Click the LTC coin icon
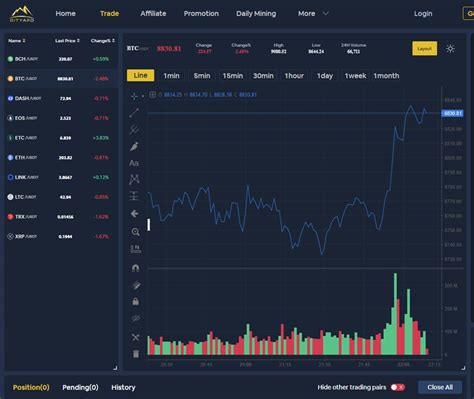This screenshot has width=474, height=399. pyautogui.click(x=10, y=197)
